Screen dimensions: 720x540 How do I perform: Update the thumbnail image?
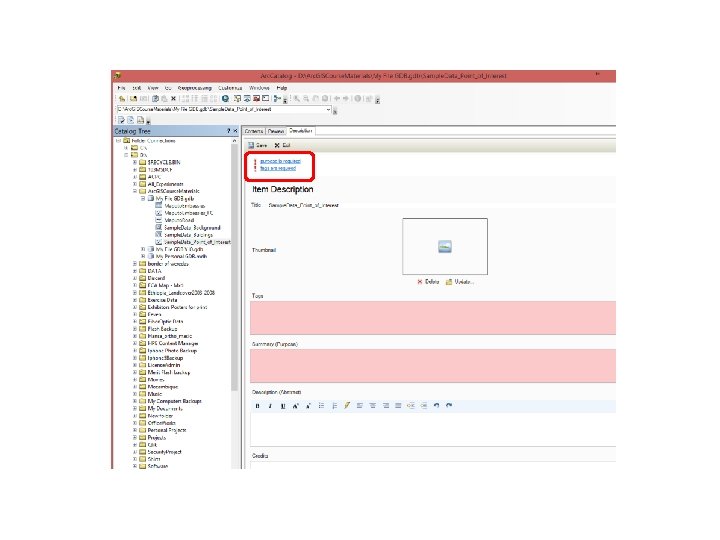tap(460, 282)
